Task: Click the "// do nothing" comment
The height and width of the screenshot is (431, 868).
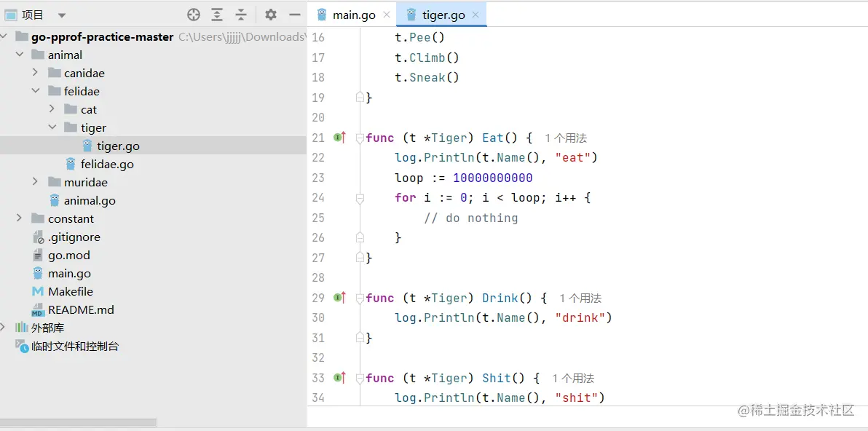Action: pos(471,218)
